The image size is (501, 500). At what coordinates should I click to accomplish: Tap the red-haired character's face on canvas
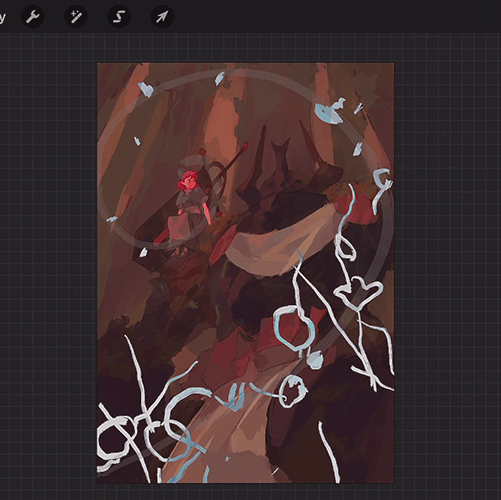pyautogui.click(x=189, y=183)
